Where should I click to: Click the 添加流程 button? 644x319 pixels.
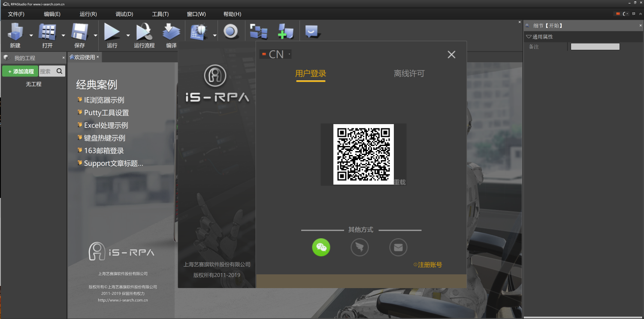[x=20, y=71]
